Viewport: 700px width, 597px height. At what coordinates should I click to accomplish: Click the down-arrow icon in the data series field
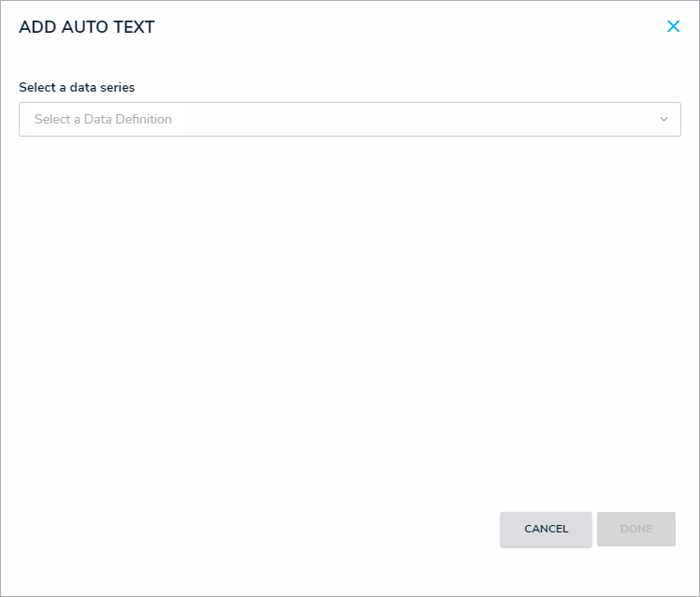tap(664, 120)
